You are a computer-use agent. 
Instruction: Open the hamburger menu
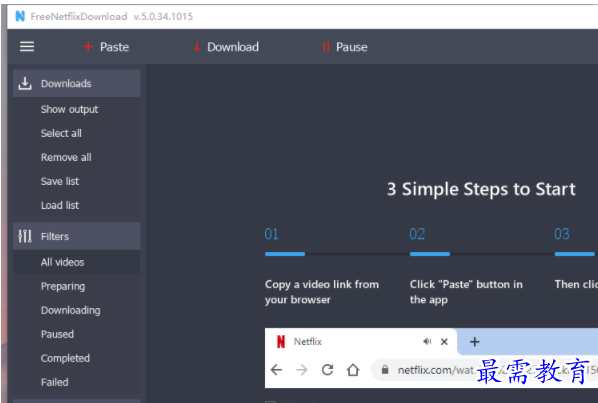tap(27, 47)
